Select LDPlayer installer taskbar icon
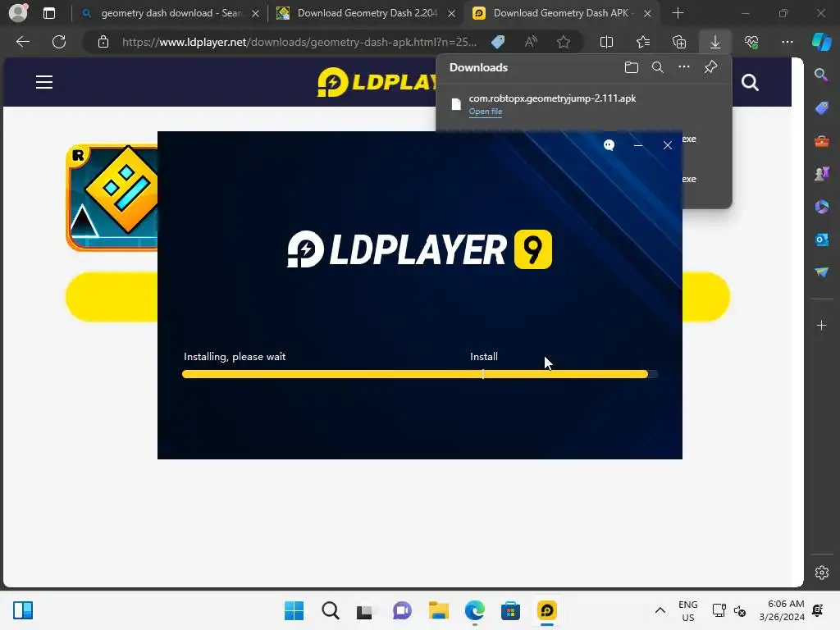840x630 pixels. 547,610
